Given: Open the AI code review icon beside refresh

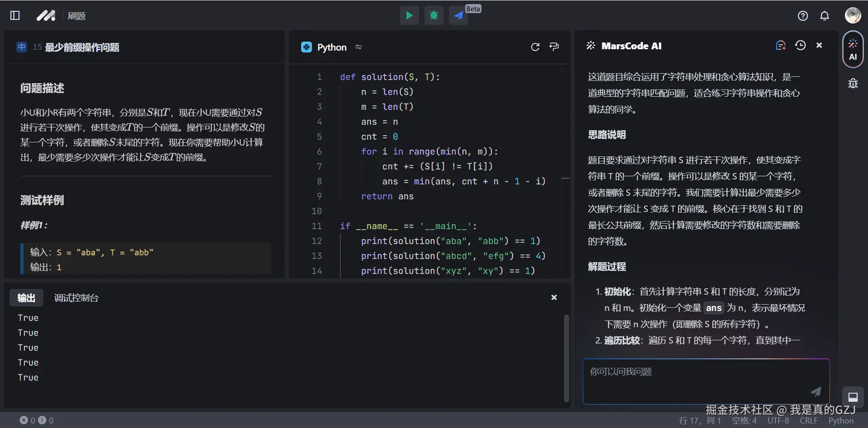Looking at the screenshot, I should [x=554, y=47].
